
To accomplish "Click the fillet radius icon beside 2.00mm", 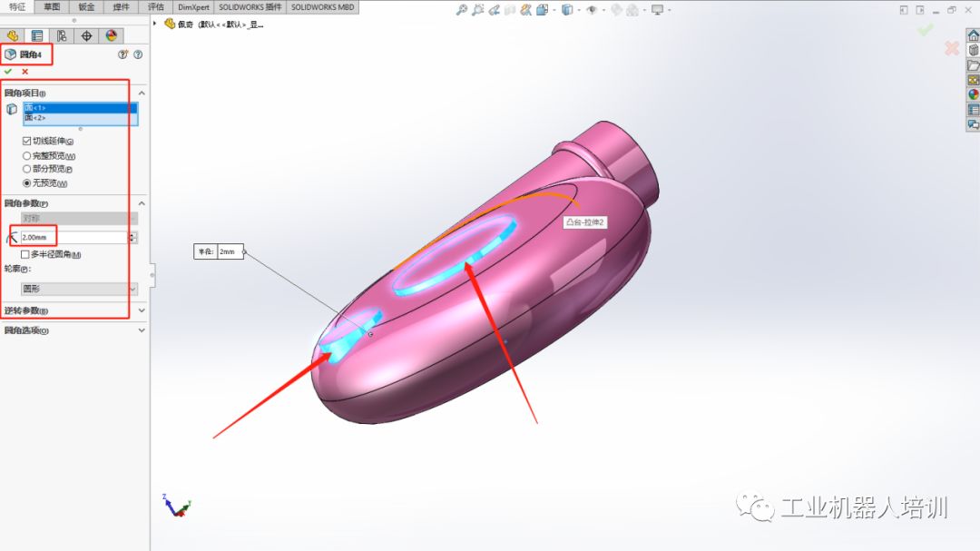I will pos(11,238).
